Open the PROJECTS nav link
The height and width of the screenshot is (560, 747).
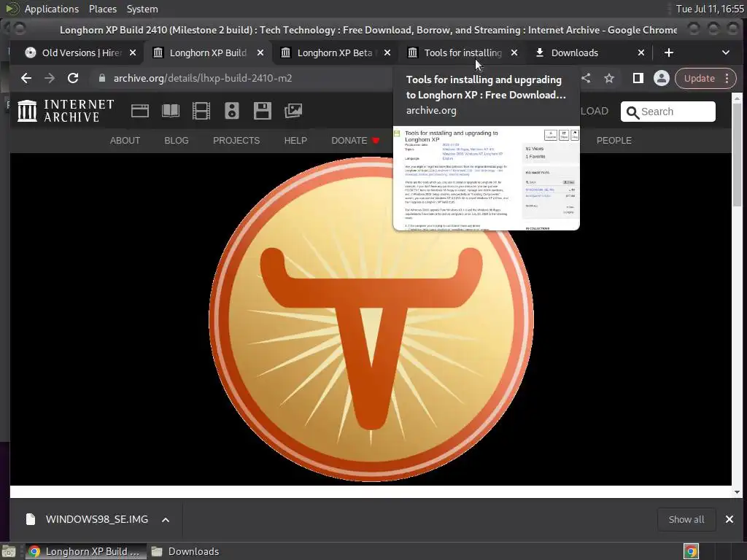pos(236,141)
